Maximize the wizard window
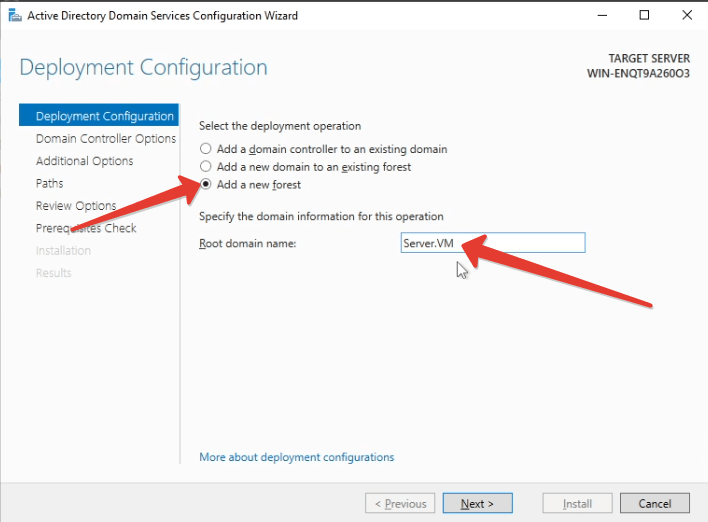Viewport: 708px width, 522px height. [x=644, y=15]
